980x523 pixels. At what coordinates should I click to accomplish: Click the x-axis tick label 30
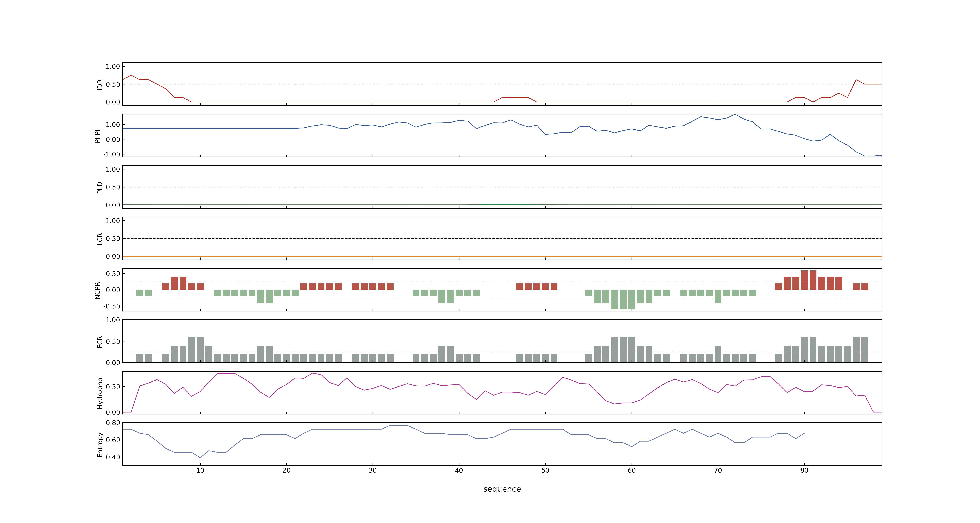(373, 470)
